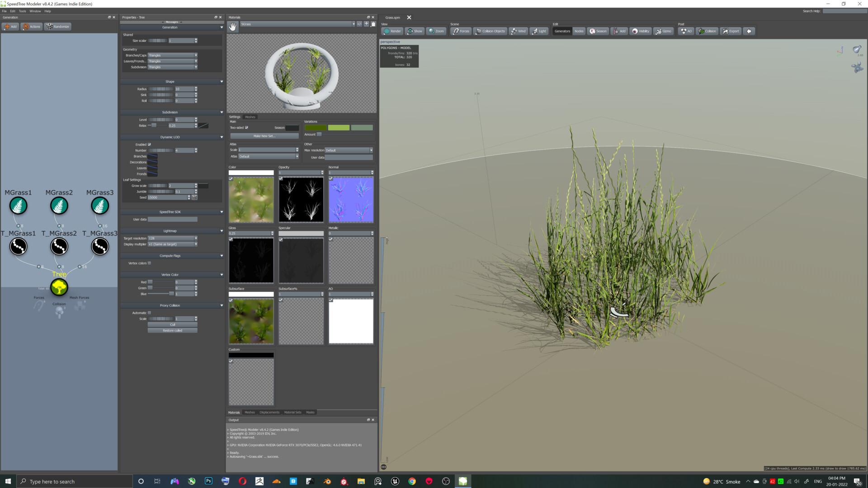Screen dimensions: 868x488
Task: Open the Visibility tool in the Edit section
Action: 640,31
